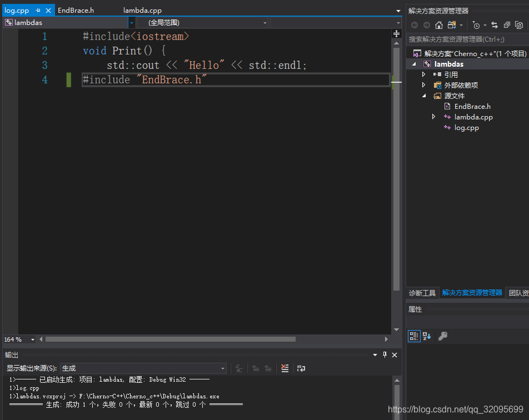Sync with active document via double-arrow icon
Image resolution: width=529 pixels, height=420 pixels.
(495, 25)
